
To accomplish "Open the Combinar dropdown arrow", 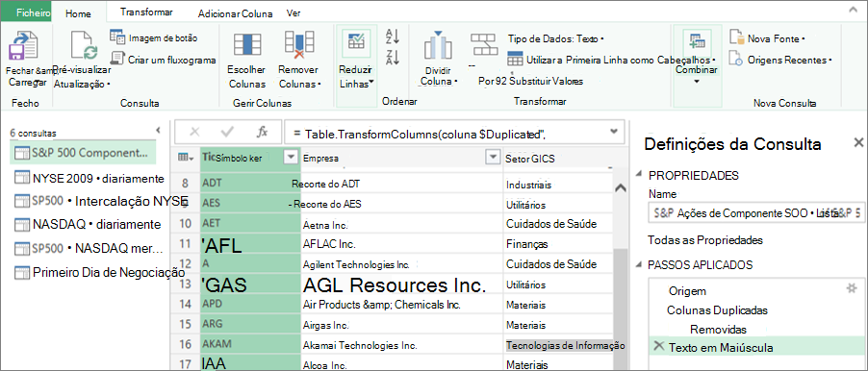I will coord(697,82).
